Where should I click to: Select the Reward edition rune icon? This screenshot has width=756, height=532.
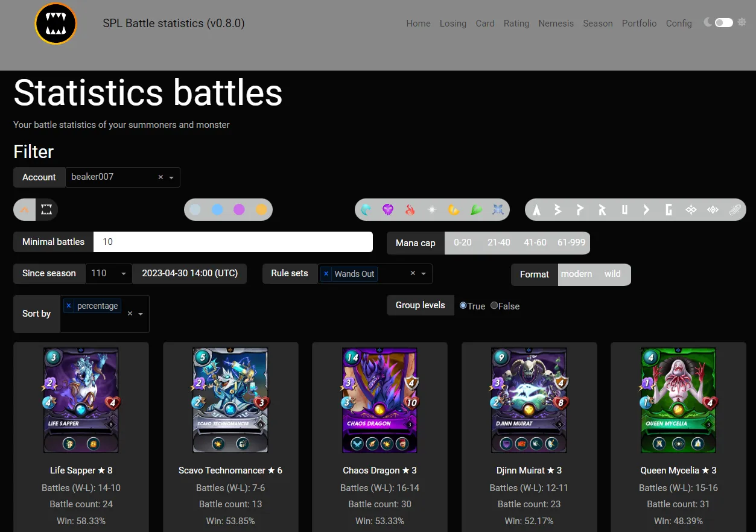pyautogui.click(x=602, y=209)
